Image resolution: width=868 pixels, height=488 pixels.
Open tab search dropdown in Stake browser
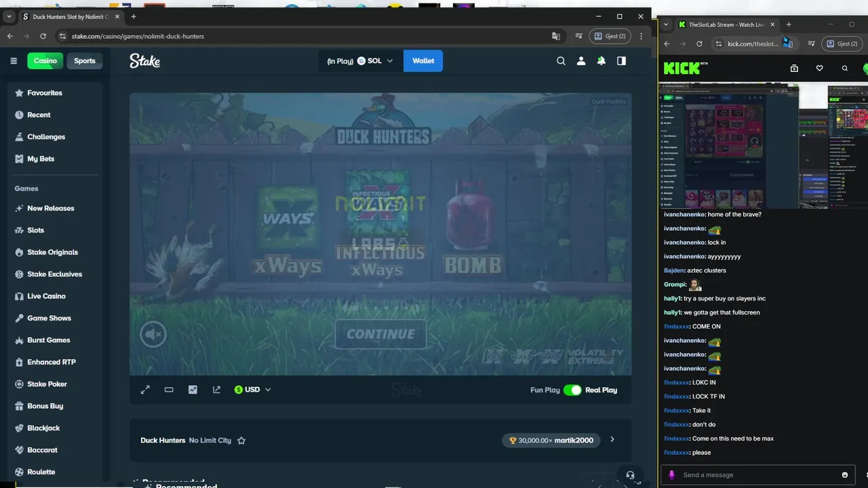click(9, 16)
